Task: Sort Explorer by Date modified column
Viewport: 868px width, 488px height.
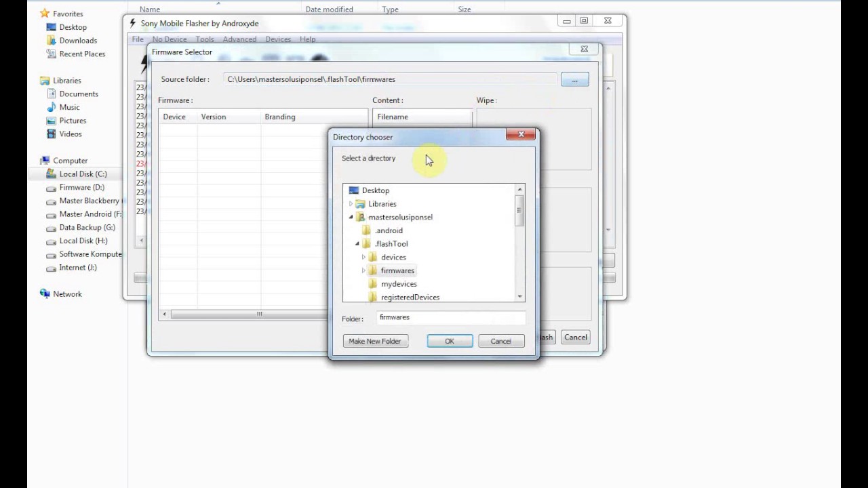Action: (x=329, y=9)
